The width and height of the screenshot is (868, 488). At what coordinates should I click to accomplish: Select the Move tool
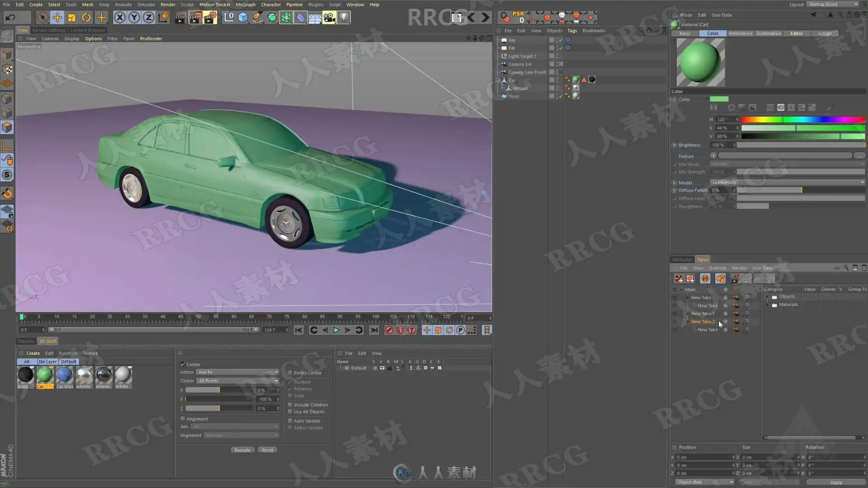(57, 18)
